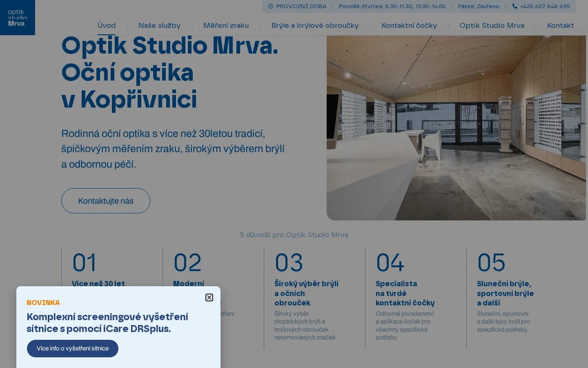Image resolution: width=588 pixels, height=368 pixels.
Task: Close the Novinka popup
Action: (x=209, y=298)
